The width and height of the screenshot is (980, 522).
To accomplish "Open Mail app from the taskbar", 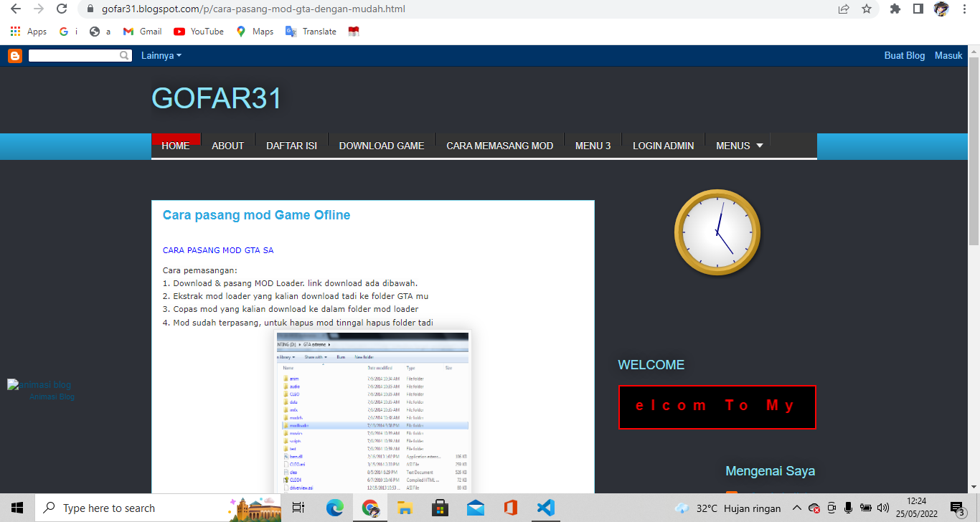I will 476,508.
